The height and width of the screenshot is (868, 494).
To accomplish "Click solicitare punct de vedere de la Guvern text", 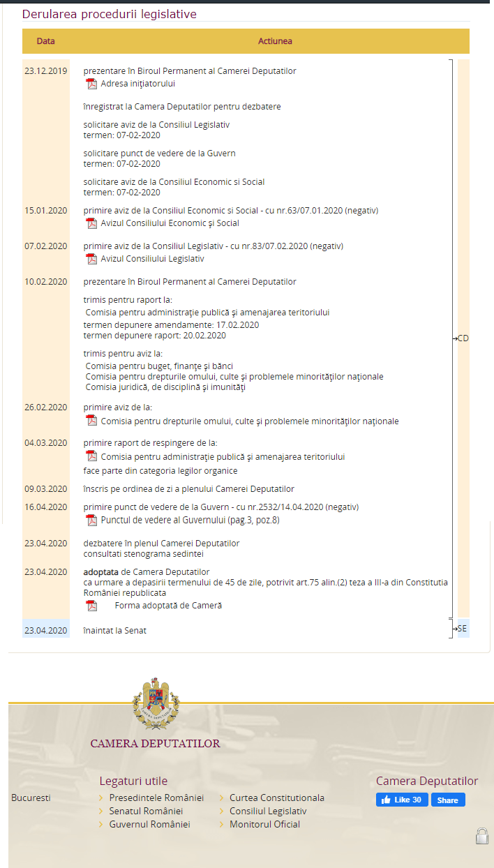I will pyautogui.click(x=160, y=154).
